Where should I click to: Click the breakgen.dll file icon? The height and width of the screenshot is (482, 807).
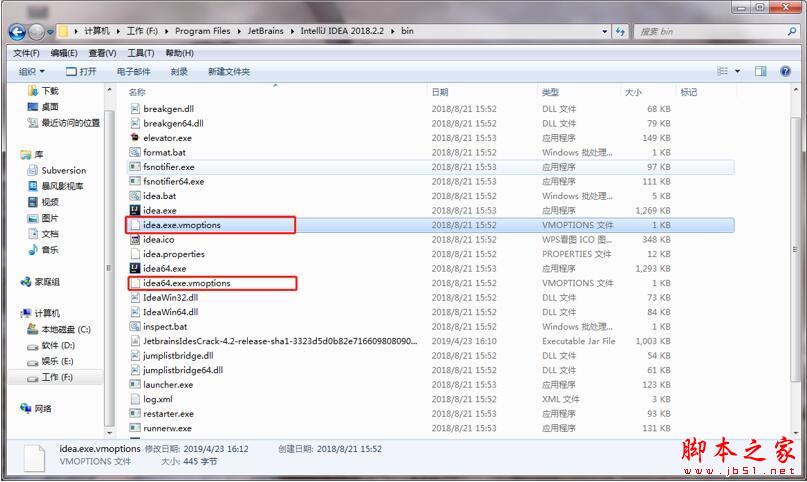135,109
